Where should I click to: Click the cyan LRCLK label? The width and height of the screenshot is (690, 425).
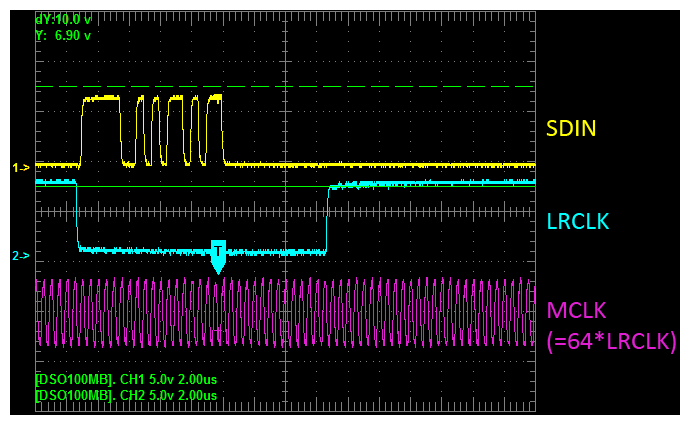click(x=578, y=221)
